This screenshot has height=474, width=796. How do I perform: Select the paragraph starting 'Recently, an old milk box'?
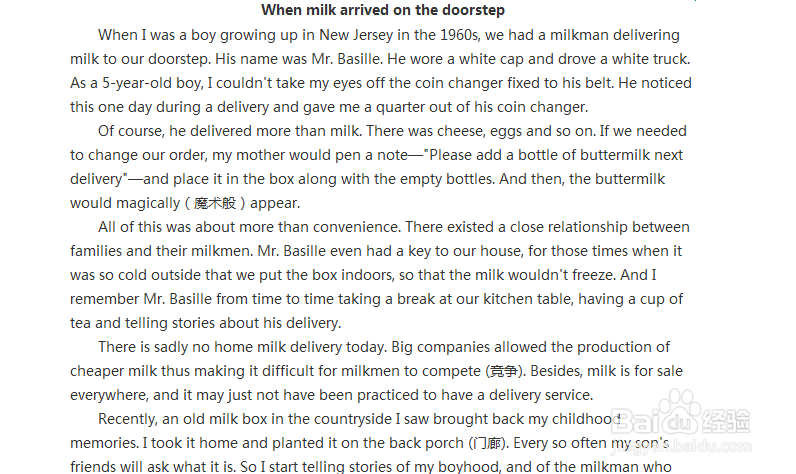(x=371, y=443)
